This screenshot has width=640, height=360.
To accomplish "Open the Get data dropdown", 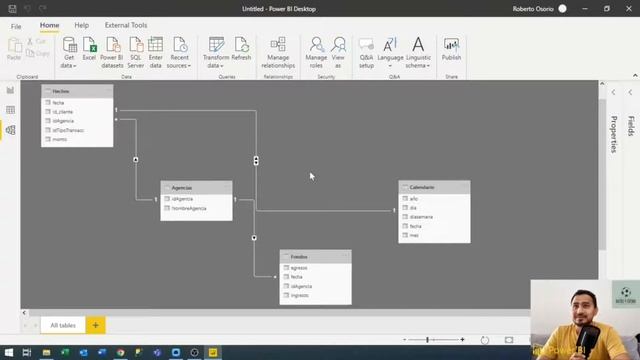I will (x=69, y=52).
